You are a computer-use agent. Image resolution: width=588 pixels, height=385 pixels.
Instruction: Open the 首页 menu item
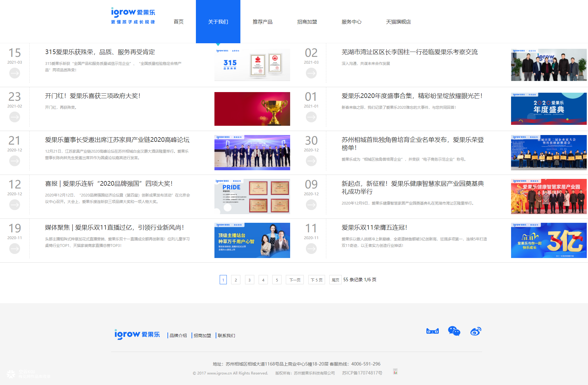[x=179, y=22]
